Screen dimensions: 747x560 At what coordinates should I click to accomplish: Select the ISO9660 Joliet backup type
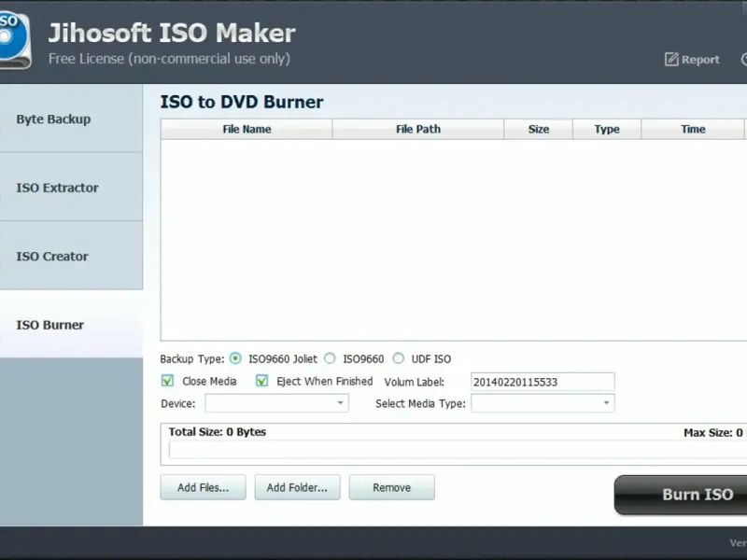(x=235, y=358)
